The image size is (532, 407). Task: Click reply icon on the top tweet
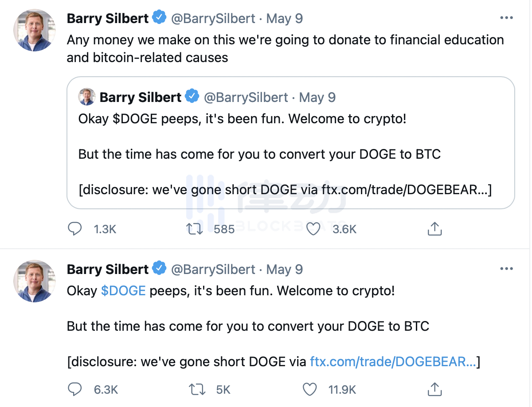[x=75, y=229]
